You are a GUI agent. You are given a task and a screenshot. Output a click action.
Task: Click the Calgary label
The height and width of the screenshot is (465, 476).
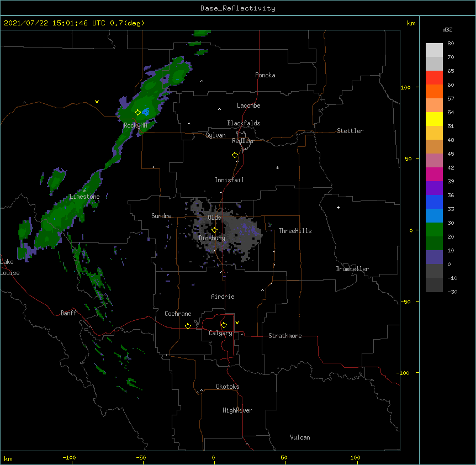pos(220,333)
